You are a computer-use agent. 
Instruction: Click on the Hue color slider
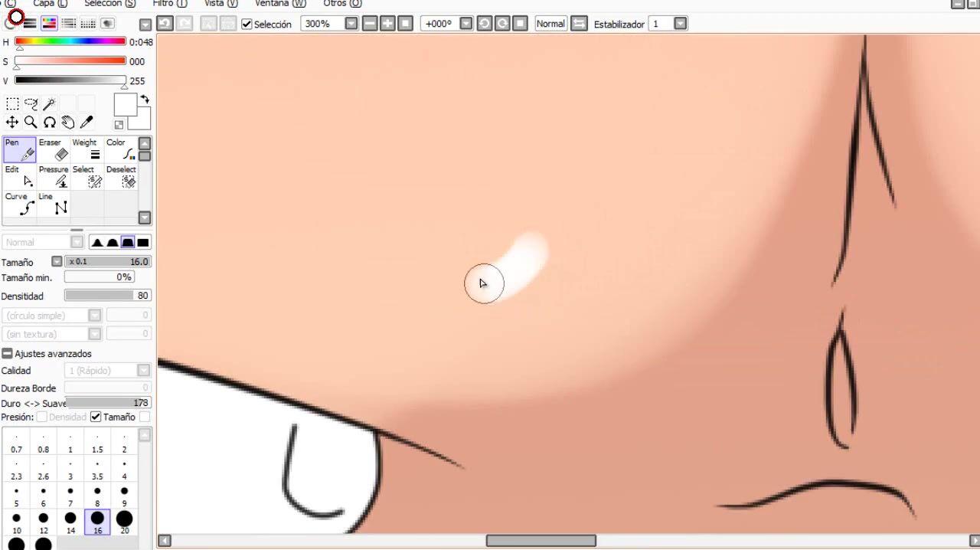point(70,41)
